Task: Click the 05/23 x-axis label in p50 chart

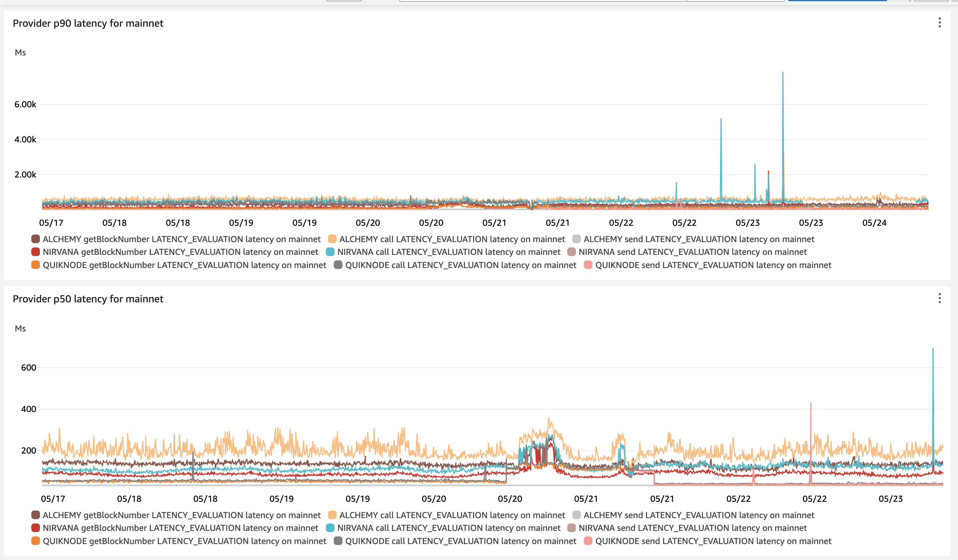Action: (x=891, y=499)
